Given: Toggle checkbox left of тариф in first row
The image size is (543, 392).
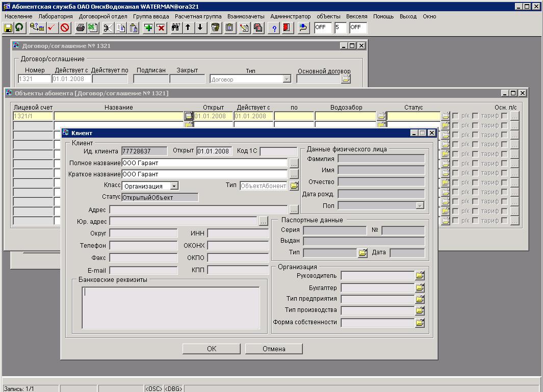Looking at the screenshot, I should [x=475, y=116].
